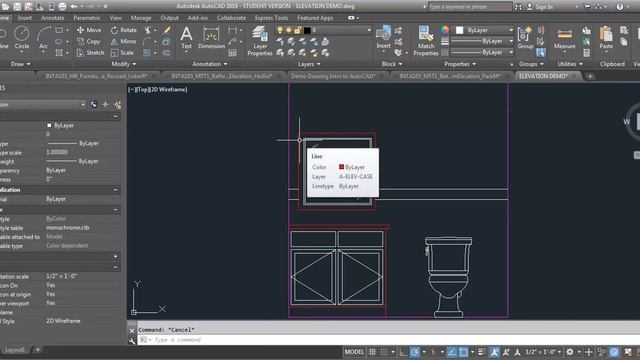Expand the Layers panel dropdown
The height and width of the screenshot is (360, 640).
point(309,64)
